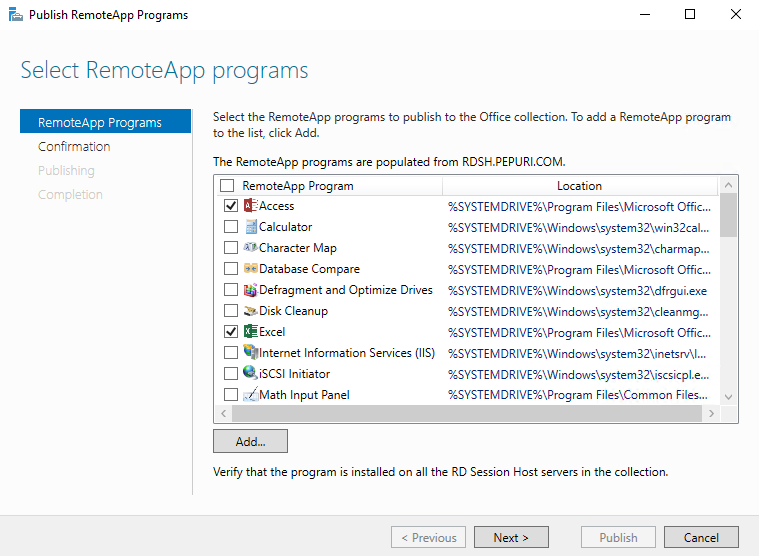The image size is (759, 556).
Task: Select the RemoteApp Programs wizard step
Action: coord(106,122)
